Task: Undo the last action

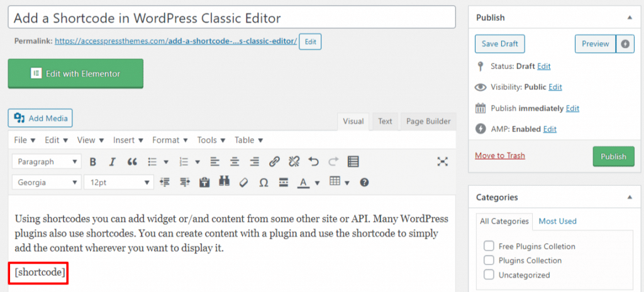Action: [314, 161]
